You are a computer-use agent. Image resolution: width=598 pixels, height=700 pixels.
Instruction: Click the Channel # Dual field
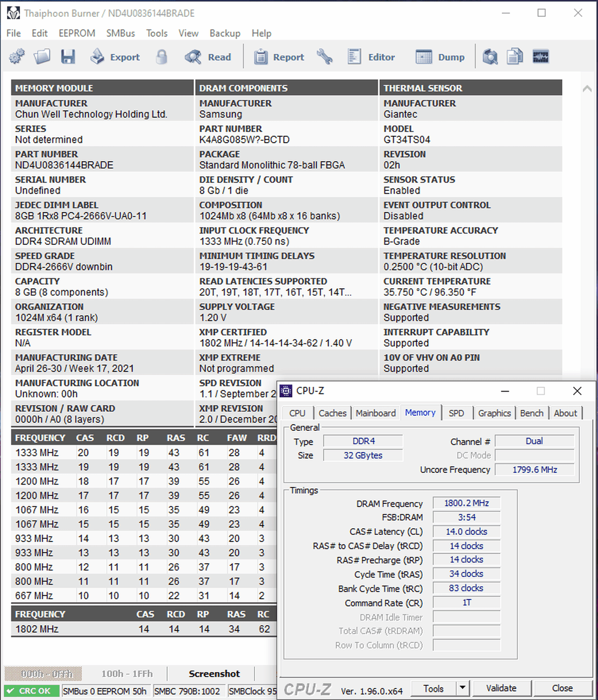534,441
